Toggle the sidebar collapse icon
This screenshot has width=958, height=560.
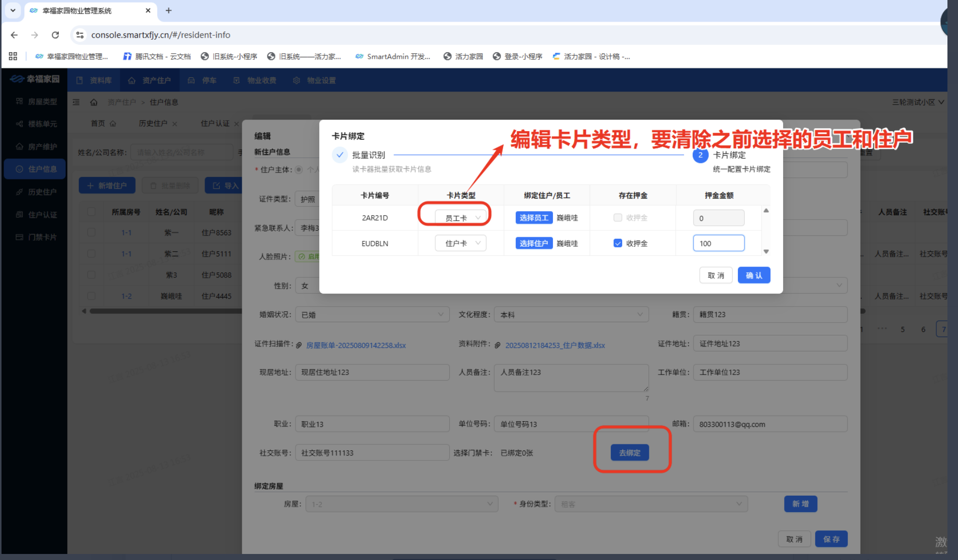pos(76,102)
